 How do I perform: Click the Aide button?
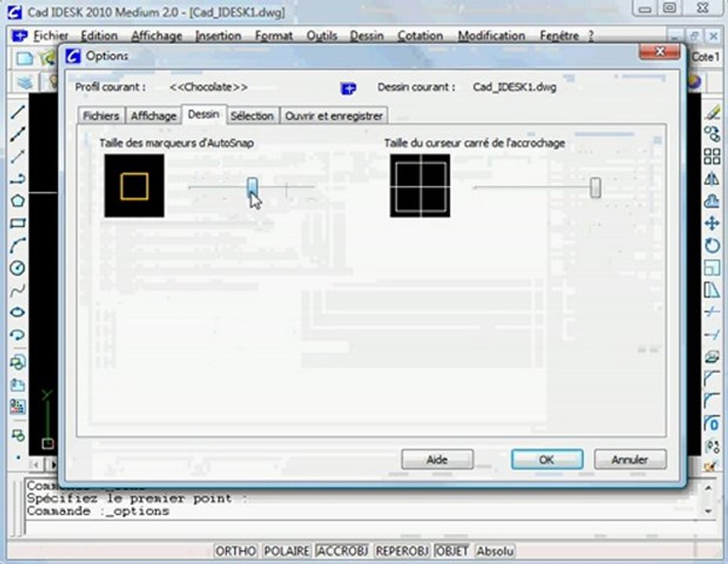coord(438,460)
